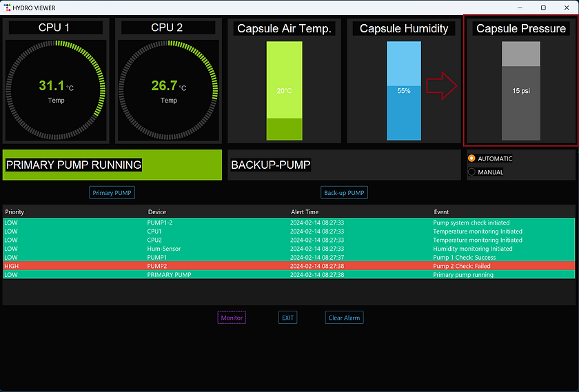Click 'Primary pump running' event
This screenshot has height=392, width=579.
point(463,275)
